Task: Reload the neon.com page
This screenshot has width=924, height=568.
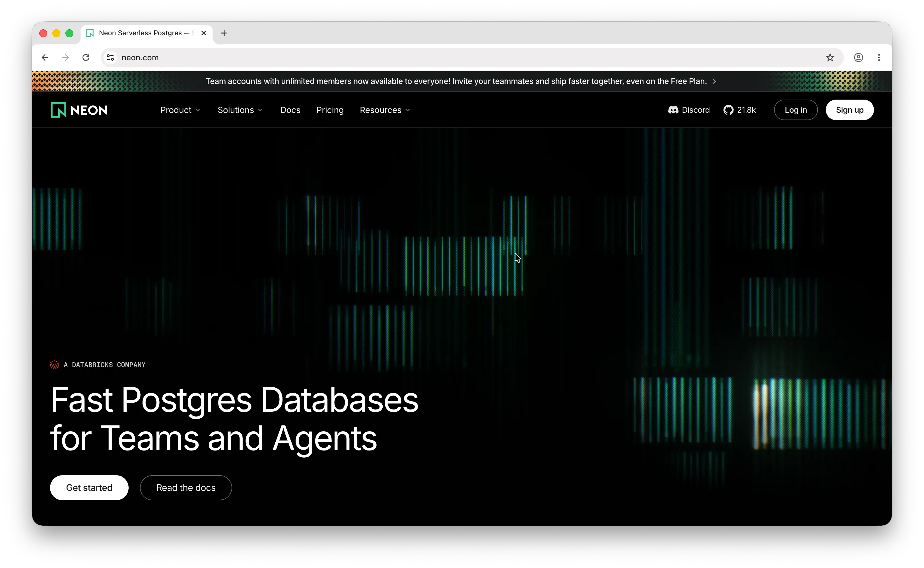Action: click(86, 57)
